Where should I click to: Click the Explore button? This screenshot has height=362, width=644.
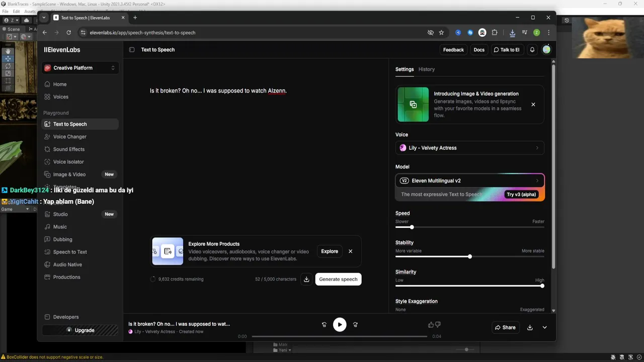coord(330,251)
